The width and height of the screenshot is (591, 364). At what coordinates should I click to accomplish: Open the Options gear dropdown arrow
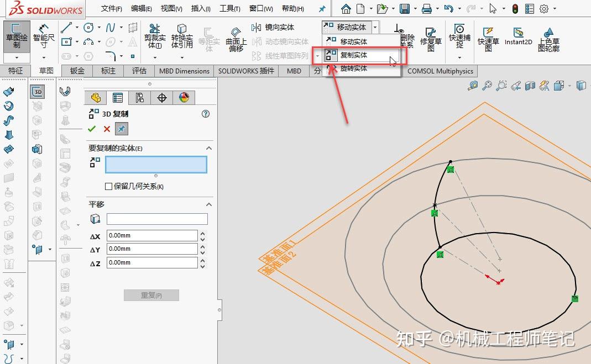pos(555,8)
